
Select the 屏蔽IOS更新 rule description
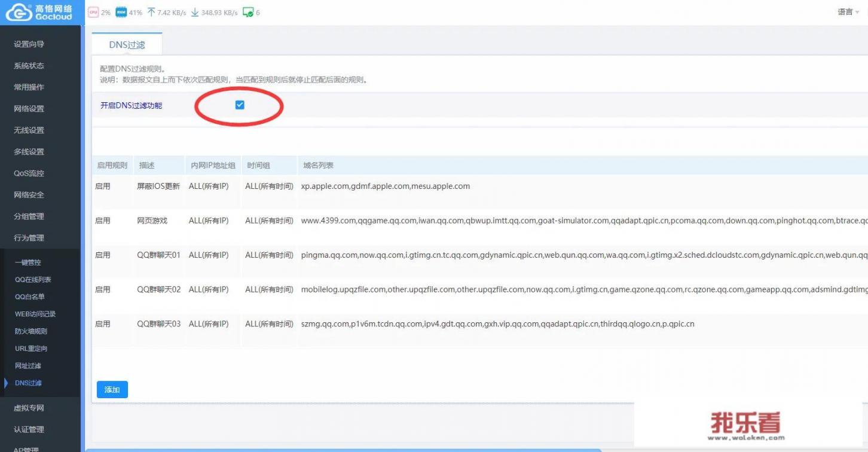coord(158,187)
